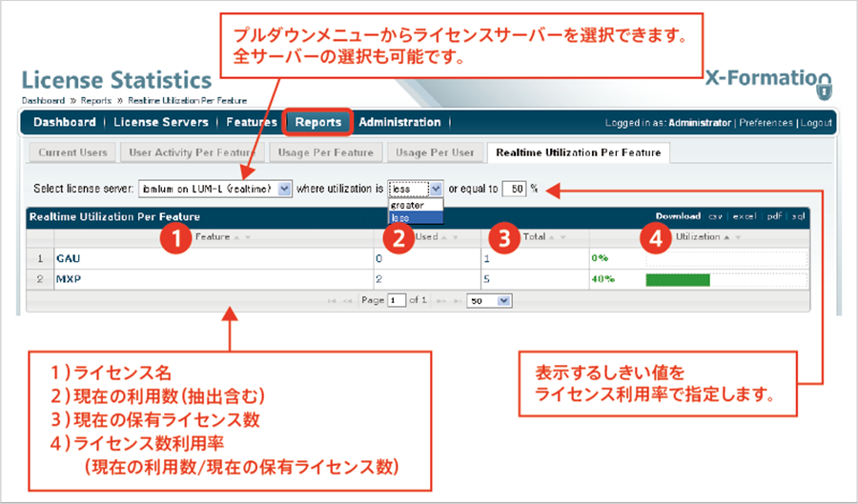Open the Dashboard menu item

65,122
